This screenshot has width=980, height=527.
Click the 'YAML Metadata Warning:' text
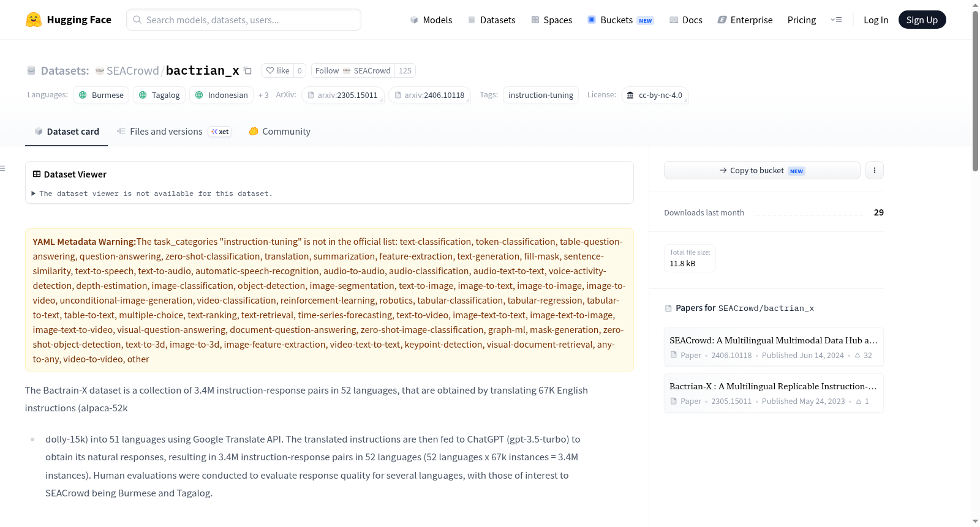pyautogui.click(x=85, y=242)
